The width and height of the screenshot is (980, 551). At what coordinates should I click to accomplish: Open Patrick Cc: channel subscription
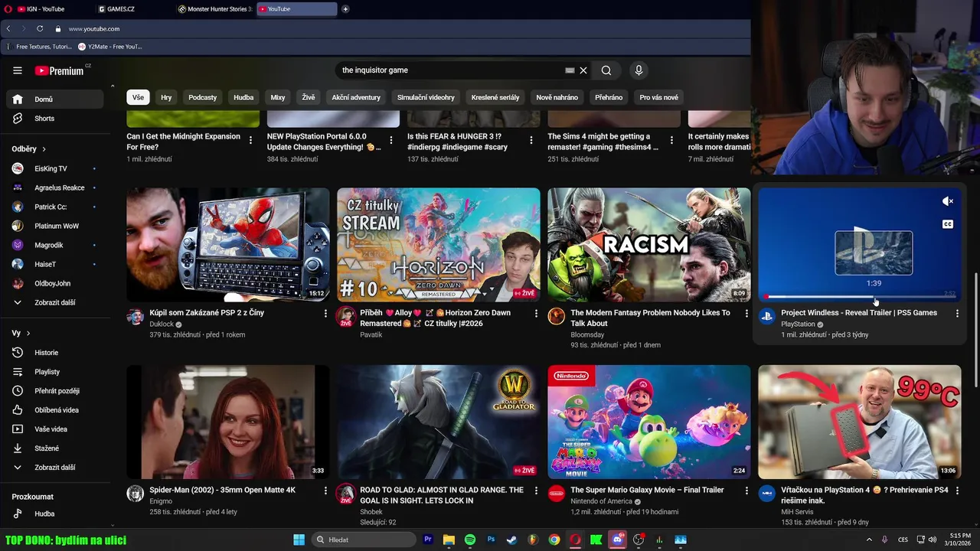click(54, 207)
